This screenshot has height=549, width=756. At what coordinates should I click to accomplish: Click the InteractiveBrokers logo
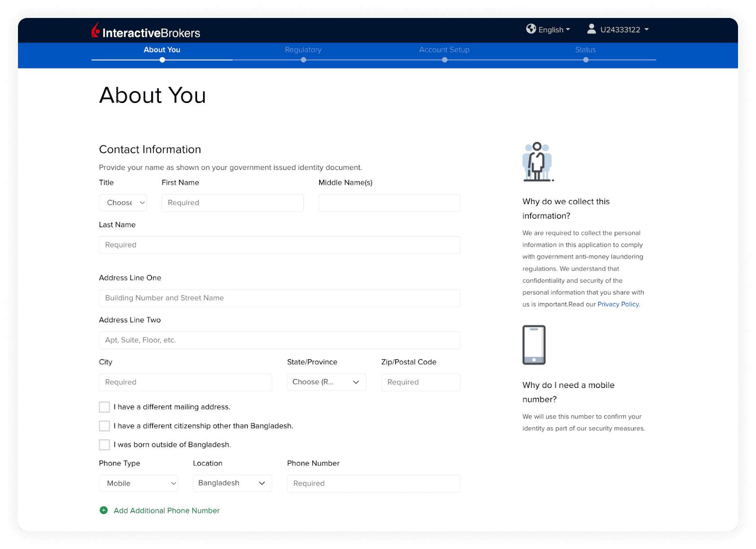point(146,31)
